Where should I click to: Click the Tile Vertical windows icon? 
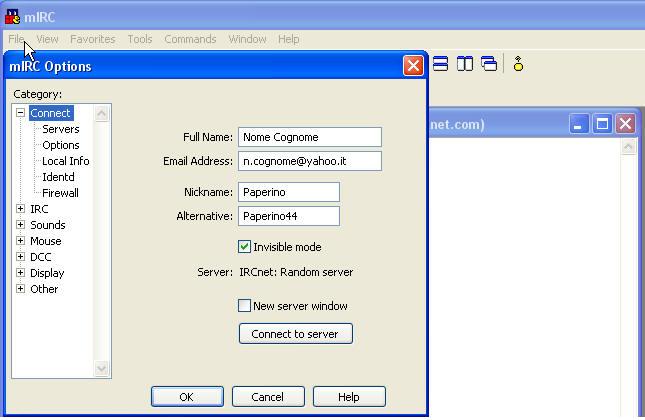(x=465, y=64)
